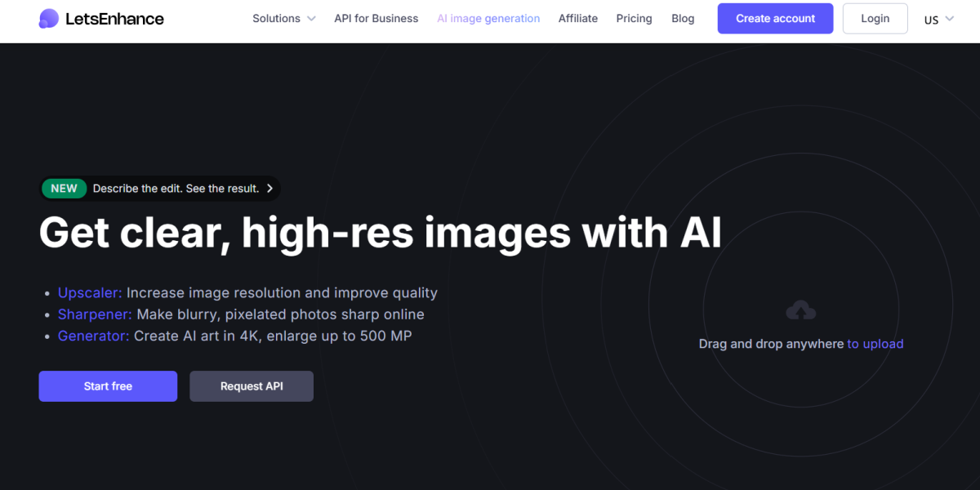
Task: Click the Start free button
Action: coord(108,386)
